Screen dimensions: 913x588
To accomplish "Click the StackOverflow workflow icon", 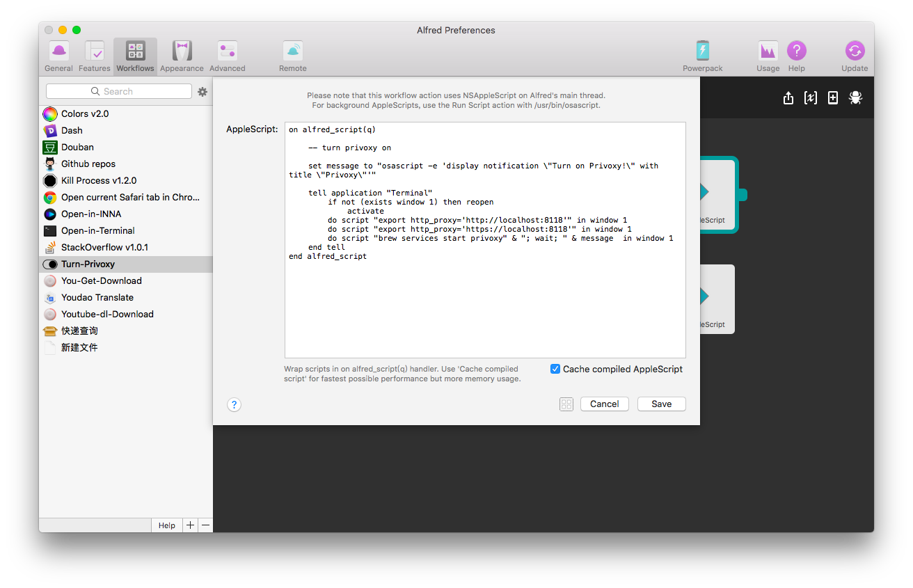I will tap(50, 247).
